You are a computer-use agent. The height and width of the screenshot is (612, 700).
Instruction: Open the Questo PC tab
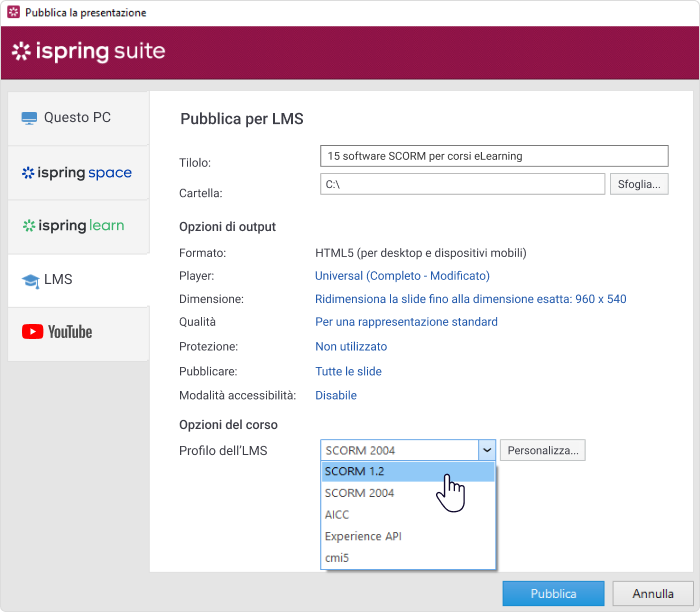coord(78,118)
